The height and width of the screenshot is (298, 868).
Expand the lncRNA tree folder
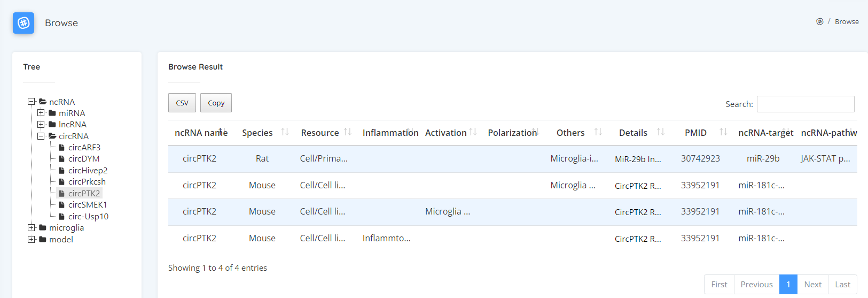click(41, 124)
